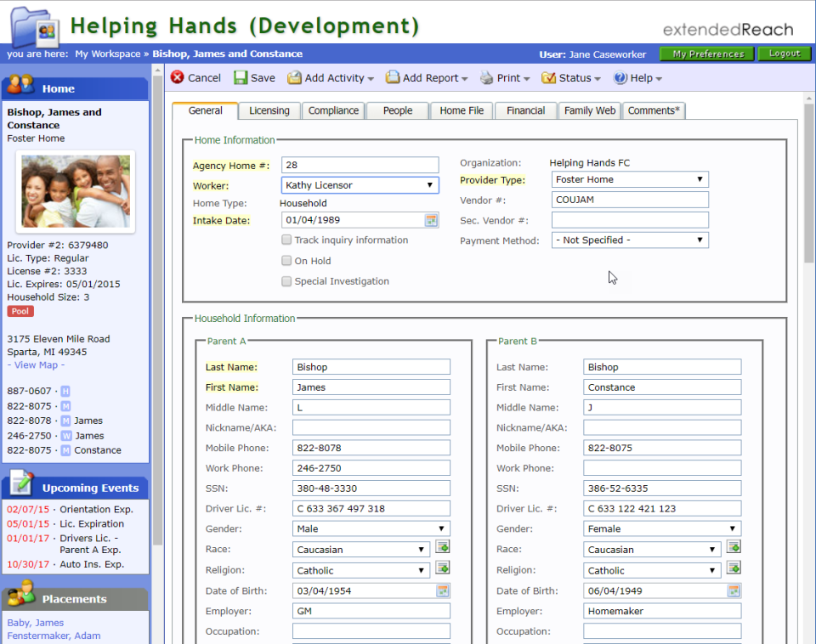Open the calendar icon for Parent B Date of Birth
Image resolution: width=816 pixels, height=644 pixels.
[732, 590]
